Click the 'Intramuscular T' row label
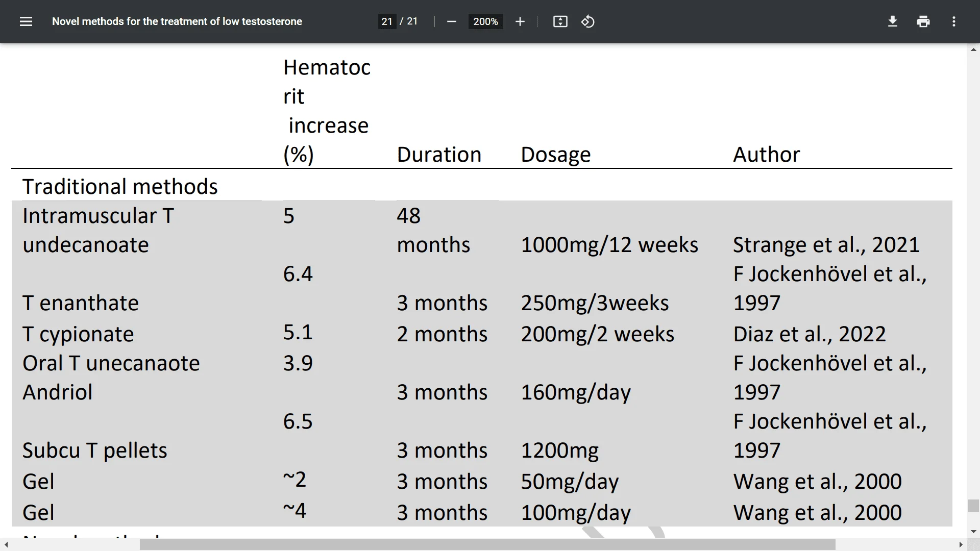The width and height of the screenshot is (980, 551). coord(98,216)
